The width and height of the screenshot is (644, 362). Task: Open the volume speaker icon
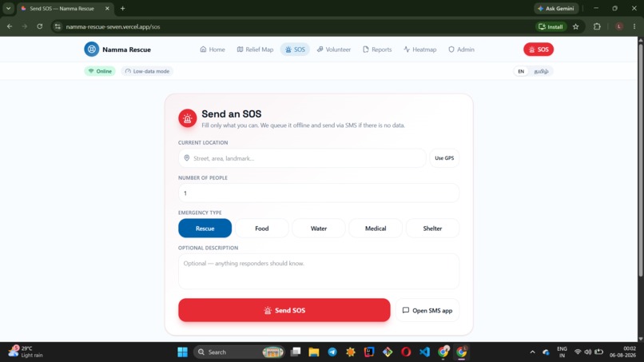588,352
